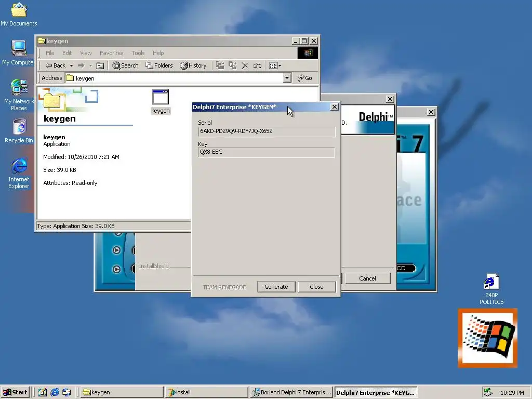Go up one folder level

point(100,65)
